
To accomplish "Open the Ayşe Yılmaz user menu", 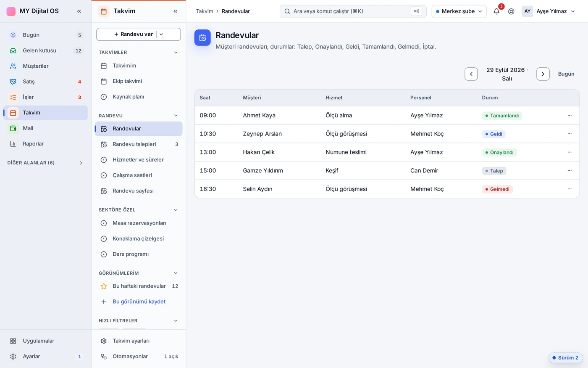I will point(549,11).
